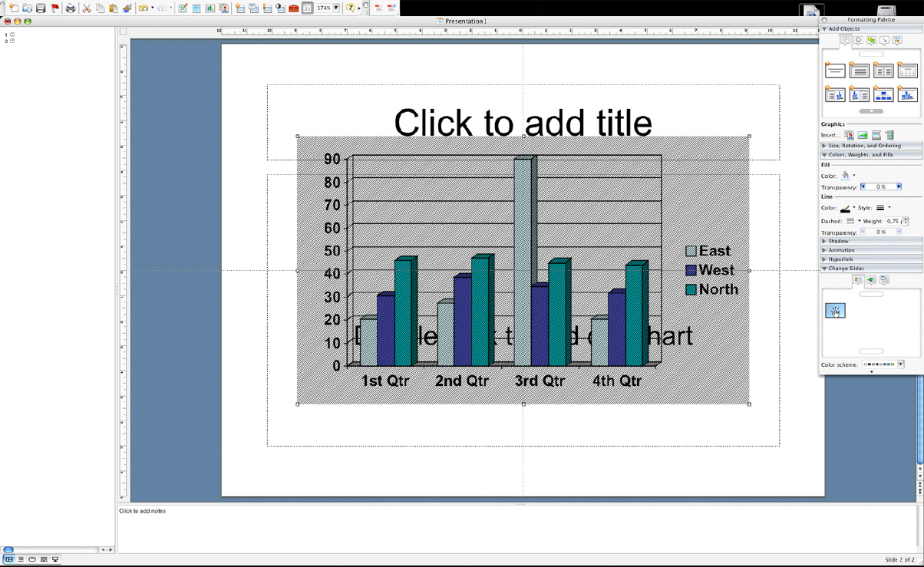
Task: Select the blue slide design thumbnail
Action: [835, 310]
